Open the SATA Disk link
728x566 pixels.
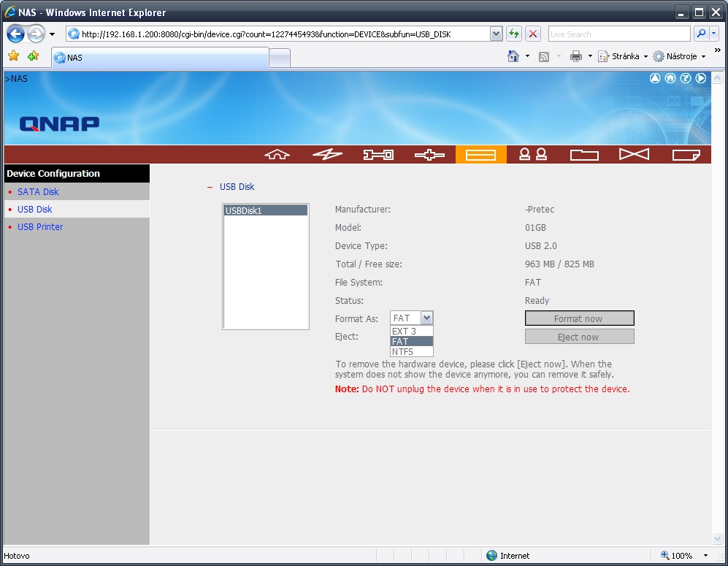[x=38, y=192]
